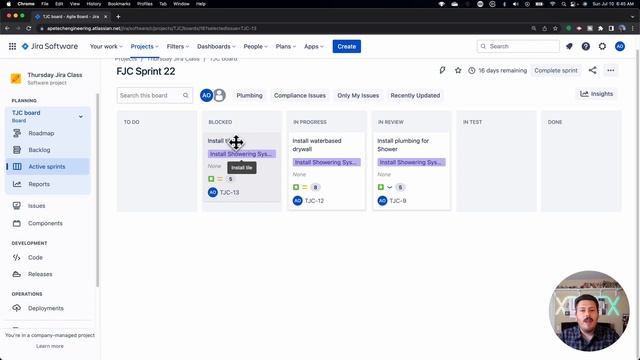Select Active sprints in the sidebar

click(x=48, y=167)
